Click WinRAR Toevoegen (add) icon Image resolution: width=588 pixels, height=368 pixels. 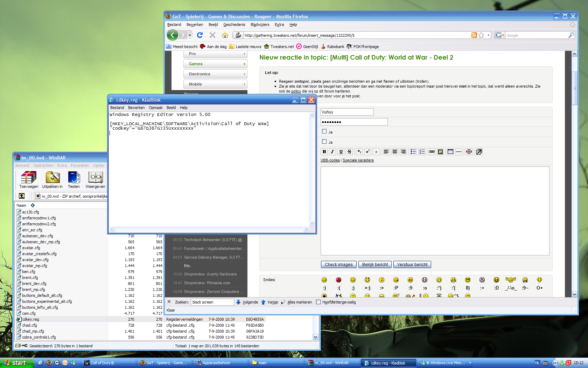[29, 180]
